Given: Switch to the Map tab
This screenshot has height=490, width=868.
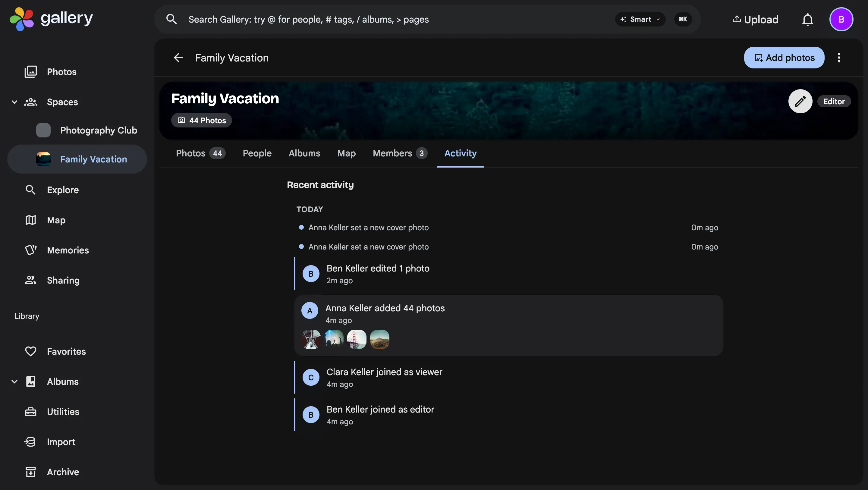Looking at the screenshot, I should point(346,153).
